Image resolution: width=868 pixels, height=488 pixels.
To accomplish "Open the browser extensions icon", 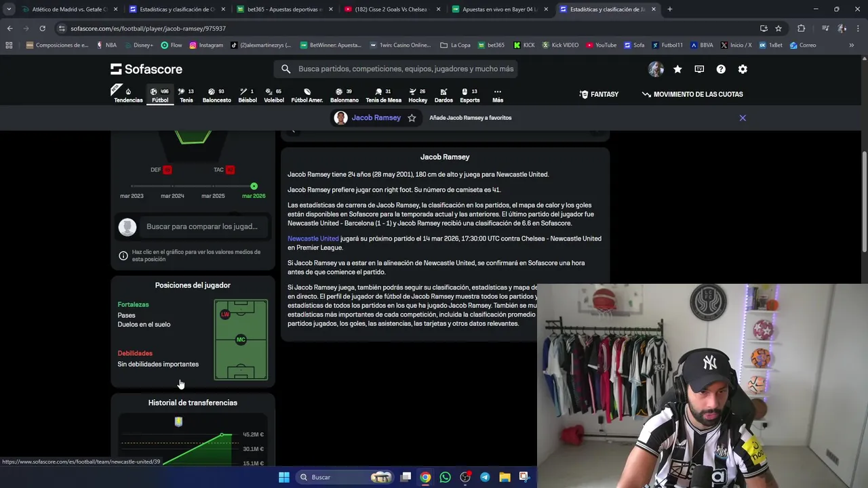I will [801, 28].
